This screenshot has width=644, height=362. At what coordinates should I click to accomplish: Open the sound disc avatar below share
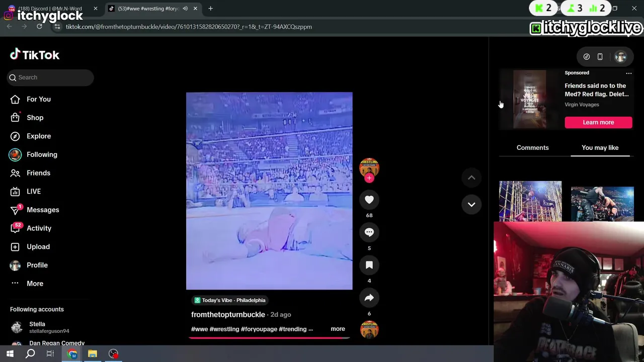[x=369, y=330]
